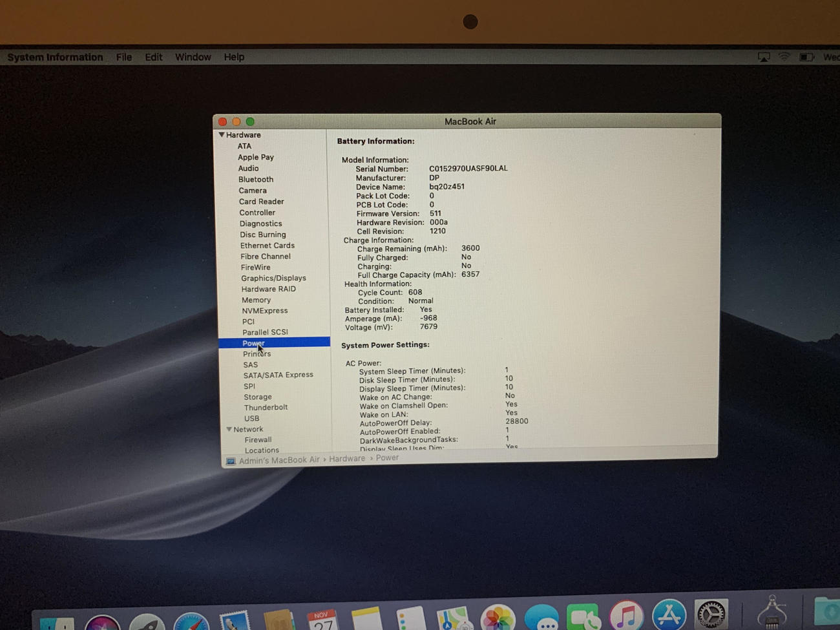This screenshot has height=630, width=840.
Task: Open the Edit menu
Action: (x=154, y=57)
